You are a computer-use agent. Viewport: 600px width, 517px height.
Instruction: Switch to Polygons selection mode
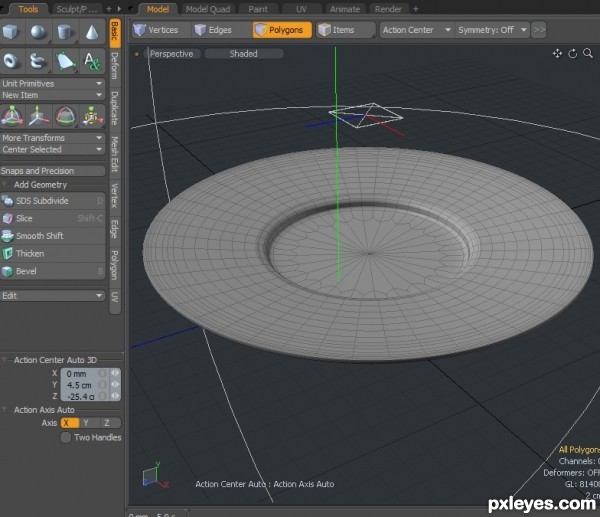282,30
